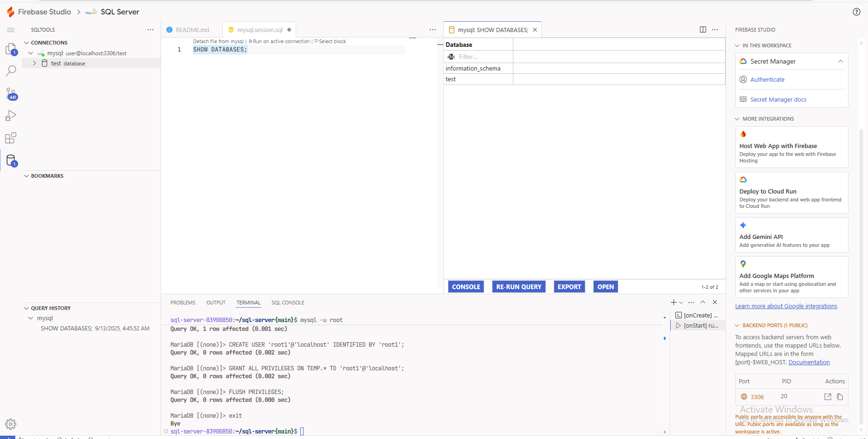The image size is (868, 439).
Task: Open the SQL CONSOLE panel tab
Action: pyautogui.click(x=288, y=303)
